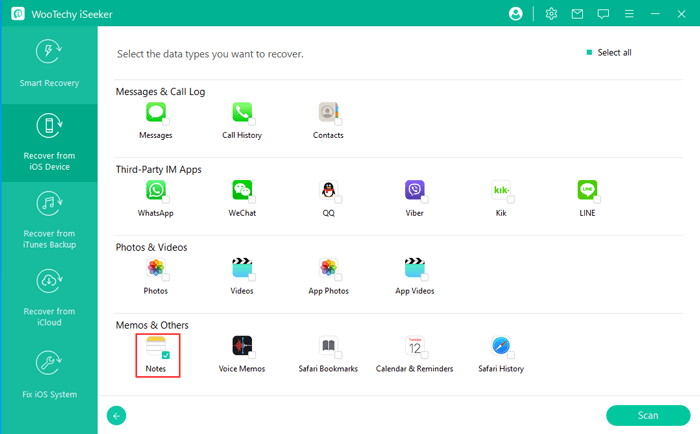The height and width of the screenshot is (434, 700).
Task: Check the Contacts checkbox
Action: tap(338, 121)
